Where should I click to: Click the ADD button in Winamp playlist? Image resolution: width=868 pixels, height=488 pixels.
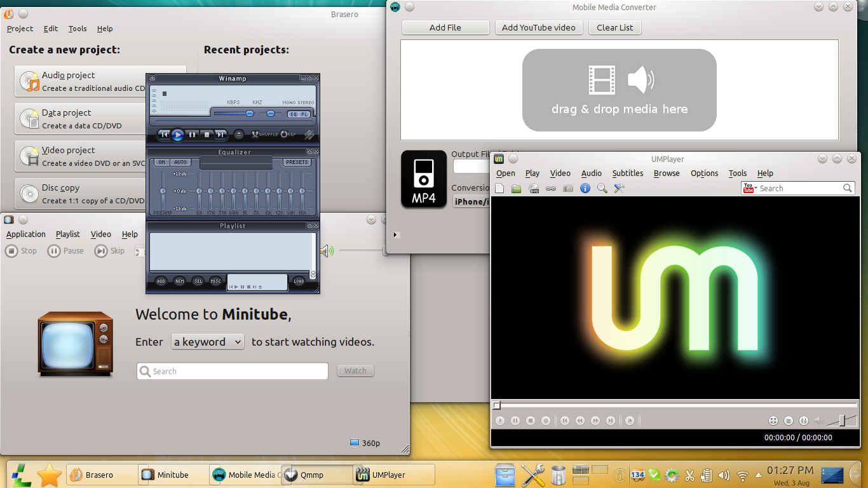pyautogui.click(x=161, y=281)
